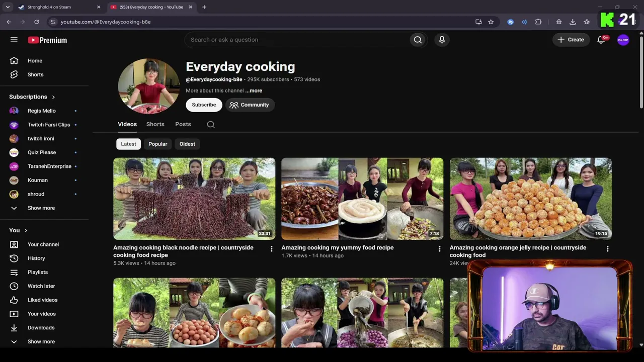The height and width of the screenshot is (362, 644).
Task: Select the channel's Videos tab
Action: click(127, 124)
